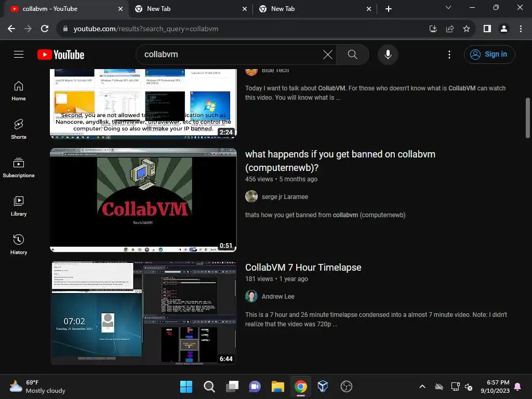Image resolution: width=532 pixels, height=399 pixels.
Task: Open the Chrome profile icon
Action: point(504,29)
